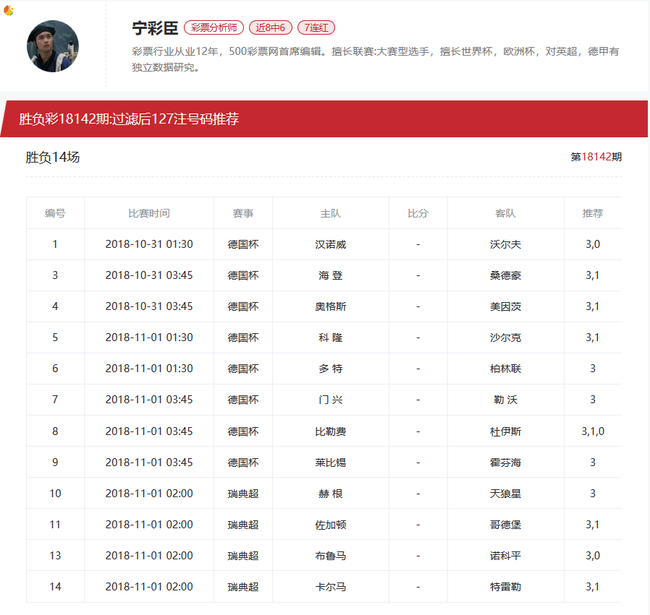The width and height of the screenshot is (650, 615).
Task: Select away team 哥德堡
Action: point(505,525)
